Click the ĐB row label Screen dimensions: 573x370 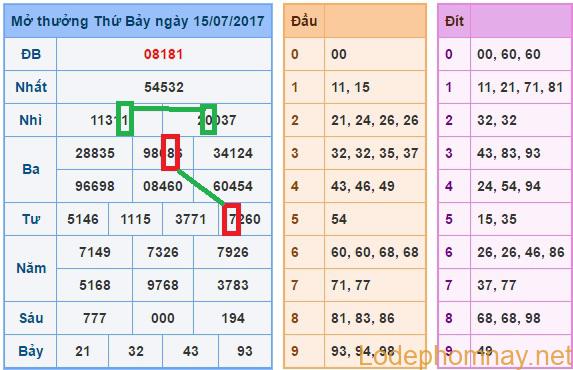(31, 54)
